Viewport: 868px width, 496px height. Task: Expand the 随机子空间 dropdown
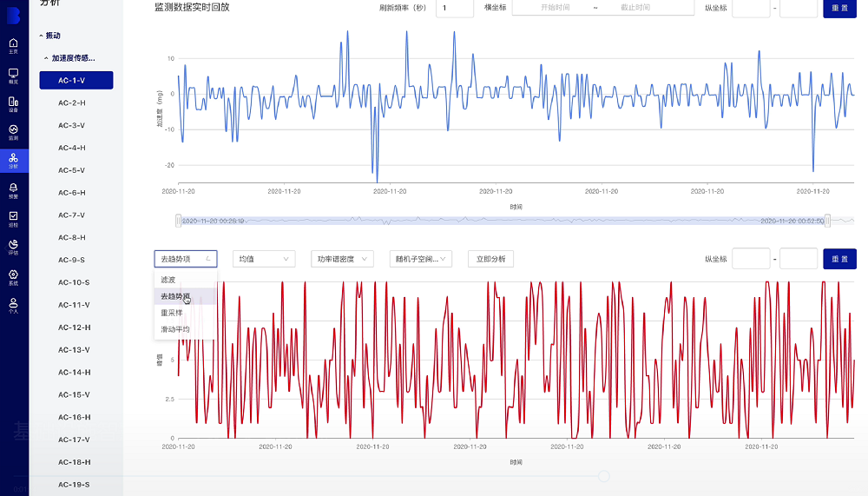421,259
